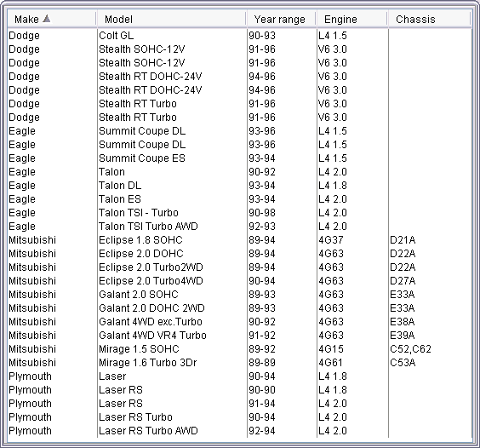This screenshot has height=448, width=480.
Task: Sort by Year range column header
Action: (x=282, y=19)
